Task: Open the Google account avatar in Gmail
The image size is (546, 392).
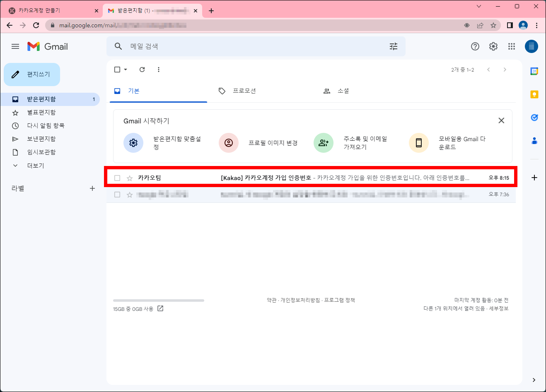Action: click(532, 46)
